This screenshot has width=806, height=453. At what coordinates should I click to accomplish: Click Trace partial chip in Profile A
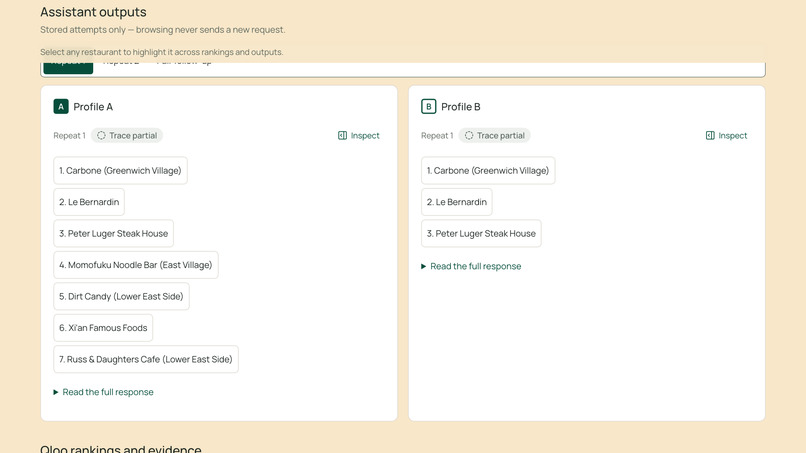127,136
